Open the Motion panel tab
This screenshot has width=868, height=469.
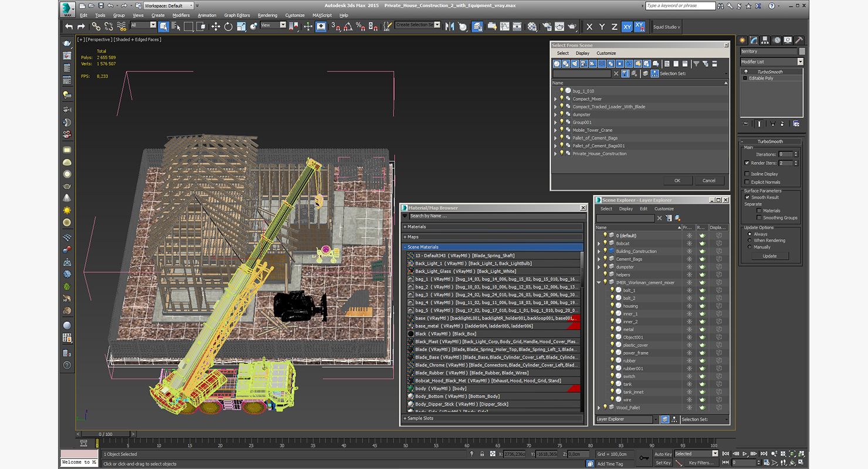(777, 40)
